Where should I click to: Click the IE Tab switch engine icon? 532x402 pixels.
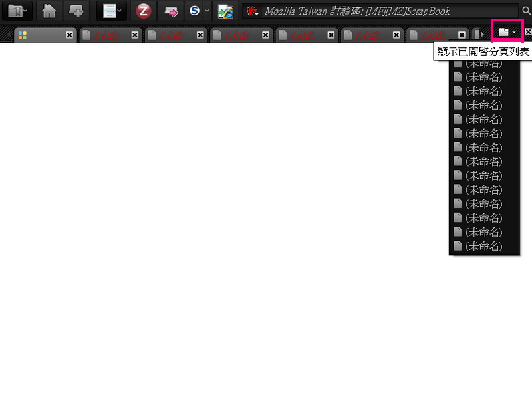pos(225,11)
